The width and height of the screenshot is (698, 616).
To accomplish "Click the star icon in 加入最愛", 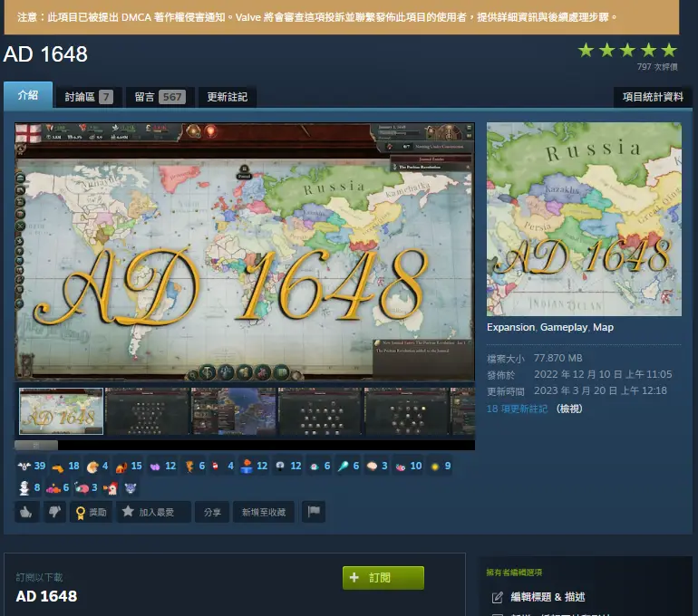I will tap(128, 511).
